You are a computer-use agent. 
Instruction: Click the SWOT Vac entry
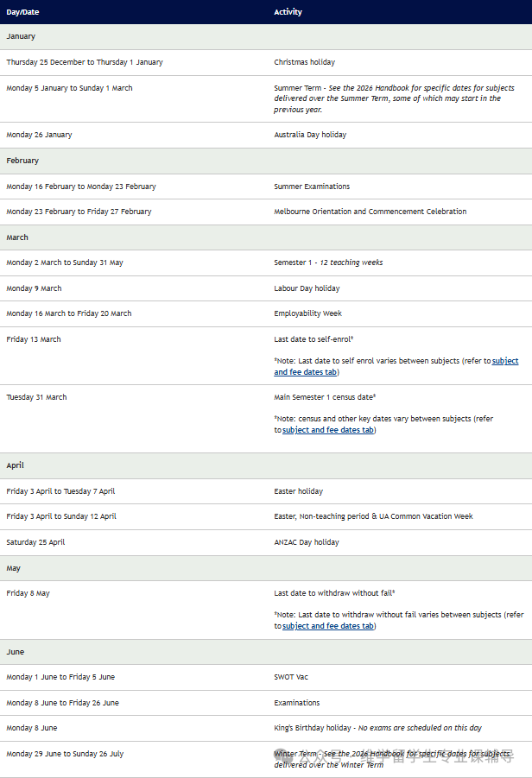(291, 677)
